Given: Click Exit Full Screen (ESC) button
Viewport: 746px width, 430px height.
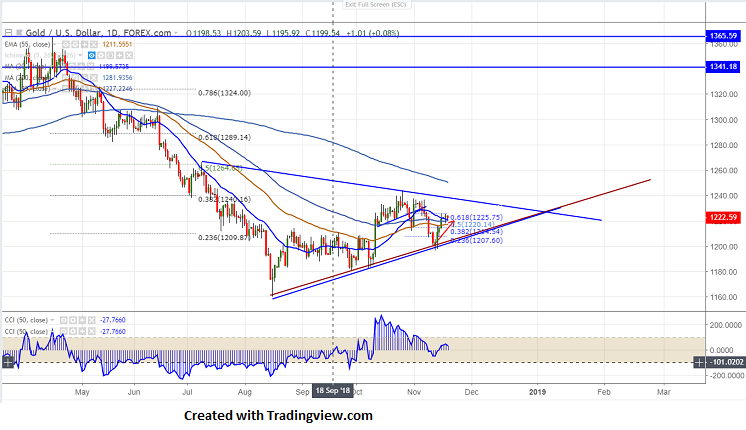Looking at the screenshot, I should [x=375, y=4].
